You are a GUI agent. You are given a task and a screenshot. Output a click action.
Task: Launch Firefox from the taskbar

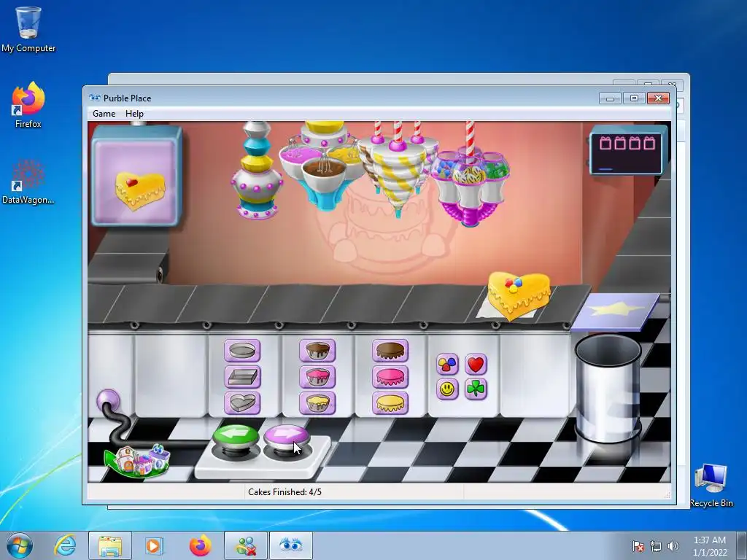click(x=200, y=545)
